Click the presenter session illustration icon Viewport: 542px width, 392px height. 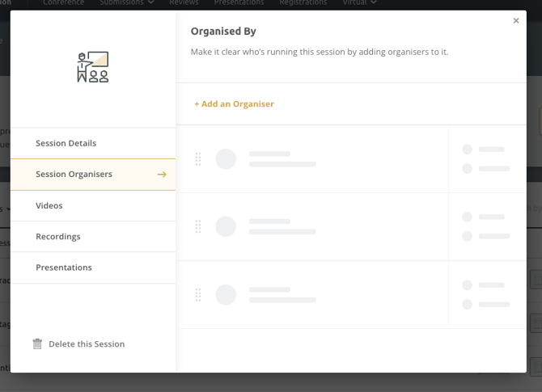(x=93, y=68)
